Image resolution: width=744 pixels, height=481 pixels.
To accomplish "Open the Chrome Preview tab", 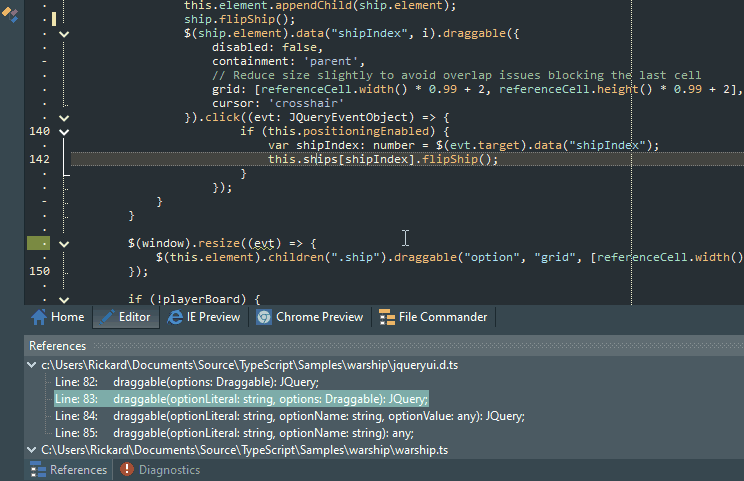I will pos(310,317).
